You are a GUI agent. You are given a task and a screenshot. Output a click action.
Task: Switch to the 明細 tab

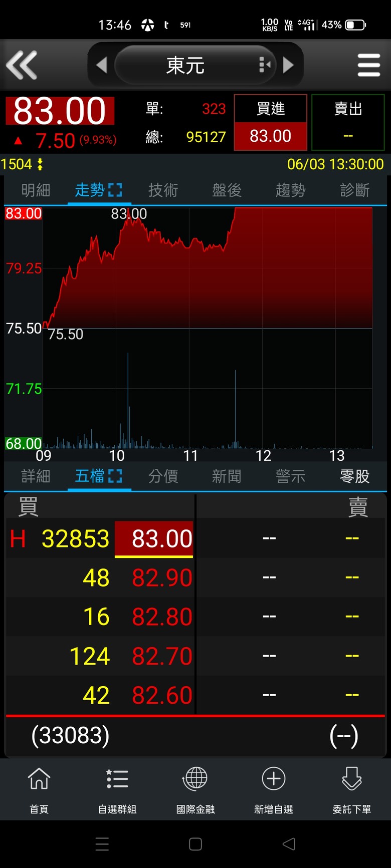click(36, 190)
